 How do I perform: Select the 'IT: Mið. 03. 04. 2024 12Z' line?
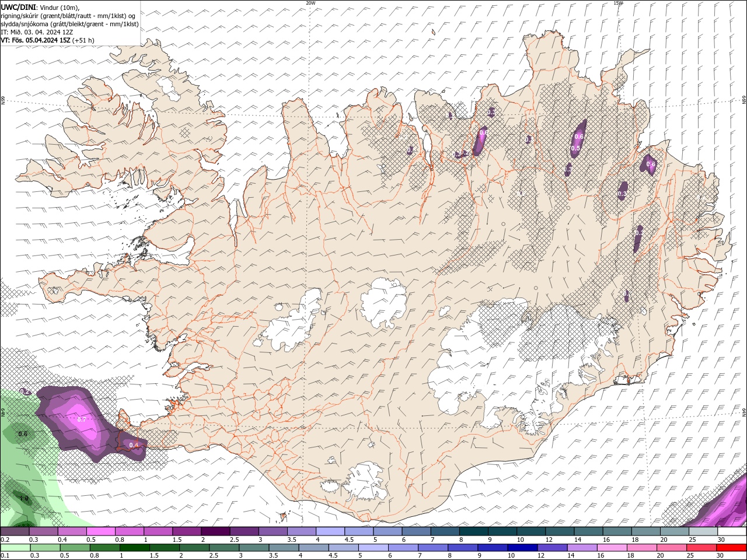(x=37, y=32)
